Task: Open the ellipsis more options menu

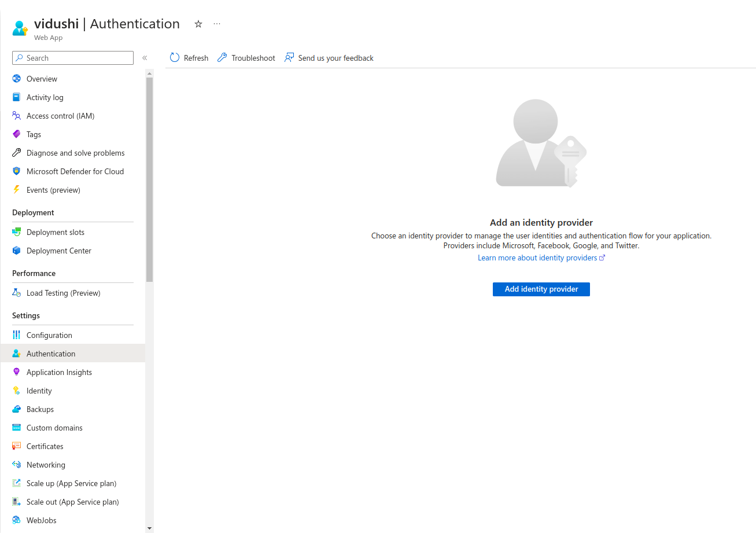Action: (217, 24)
